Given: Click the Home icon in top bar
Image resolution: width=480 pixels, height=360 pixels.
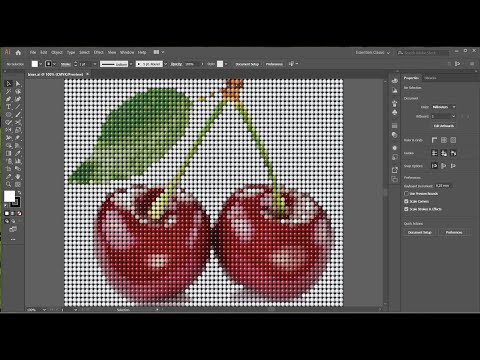Looking at the screenshot, I should coord(18,52).
